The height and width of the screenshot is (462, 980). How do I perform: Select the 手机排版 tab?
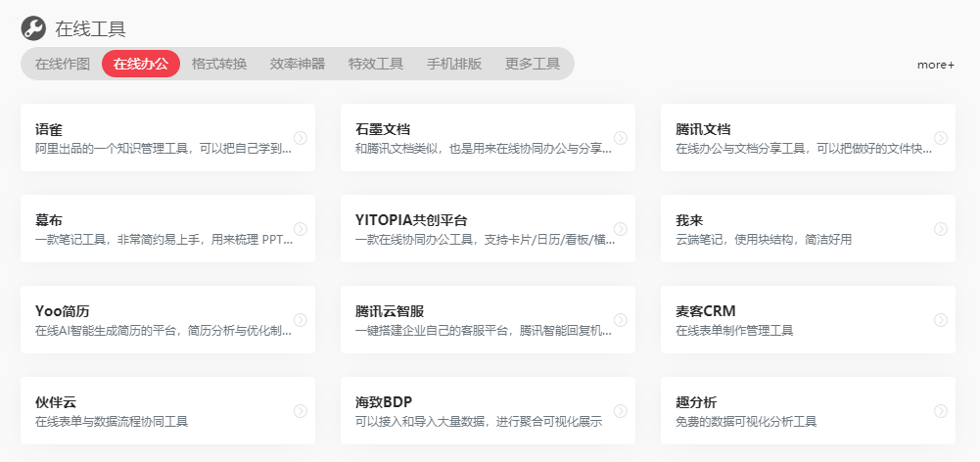pos(454,64)
